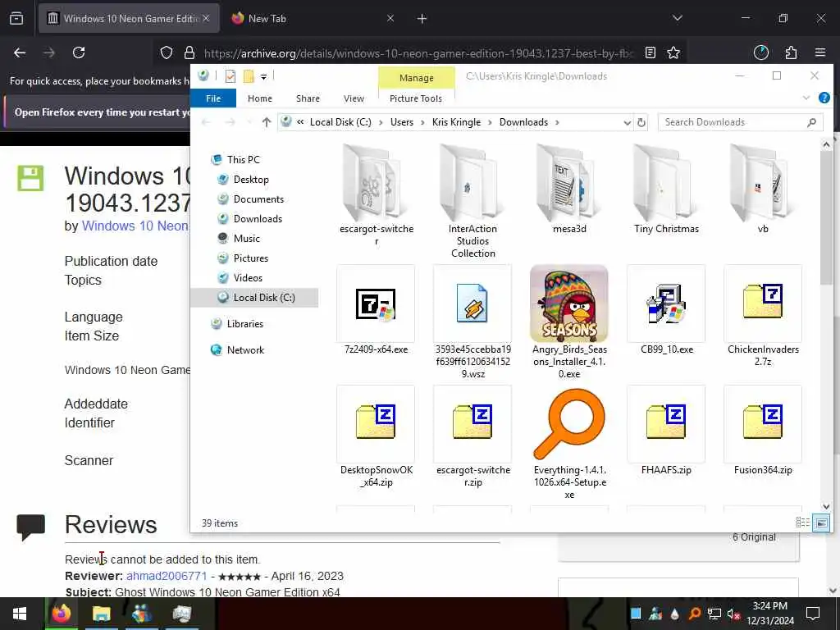Expand the address bar history dropdown
This screenshot has height=630, width=840.
627,123
